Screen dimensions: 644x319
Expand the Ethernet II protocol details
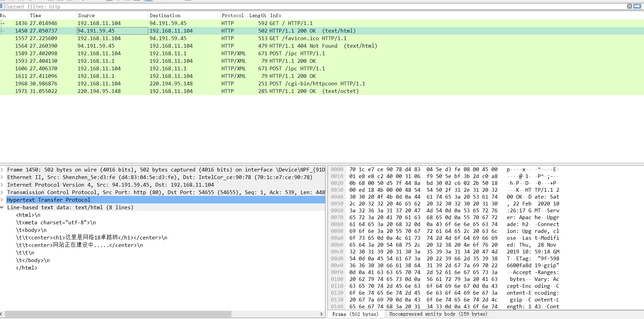[2, 177]
